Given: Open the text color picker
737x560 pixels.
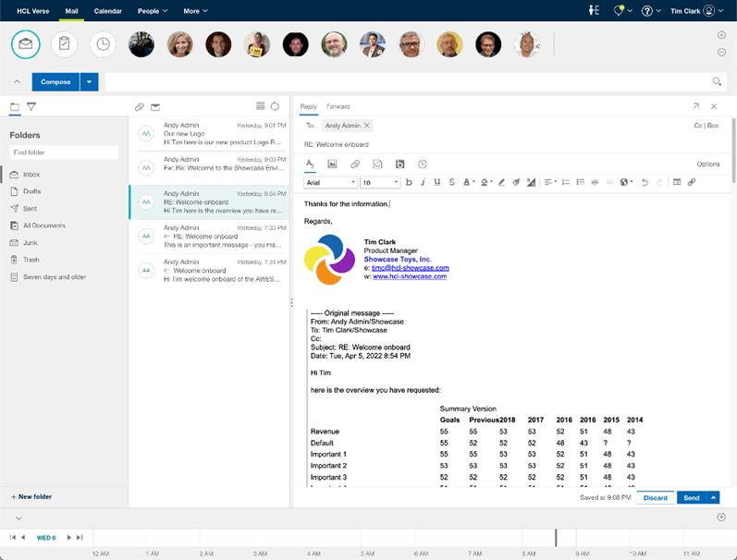Looking at the screenshot, I should tap(469, 182).
